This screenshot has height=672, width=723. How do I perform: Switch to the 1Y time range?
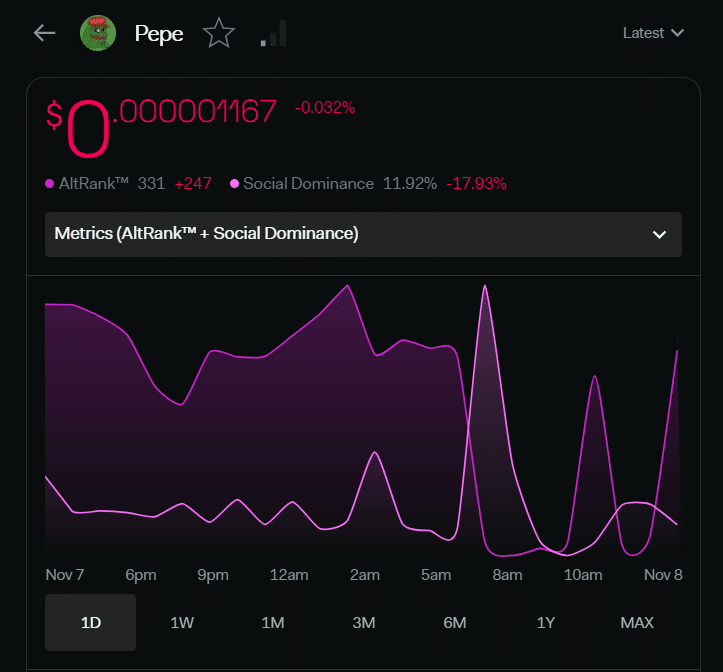[545, 623]
